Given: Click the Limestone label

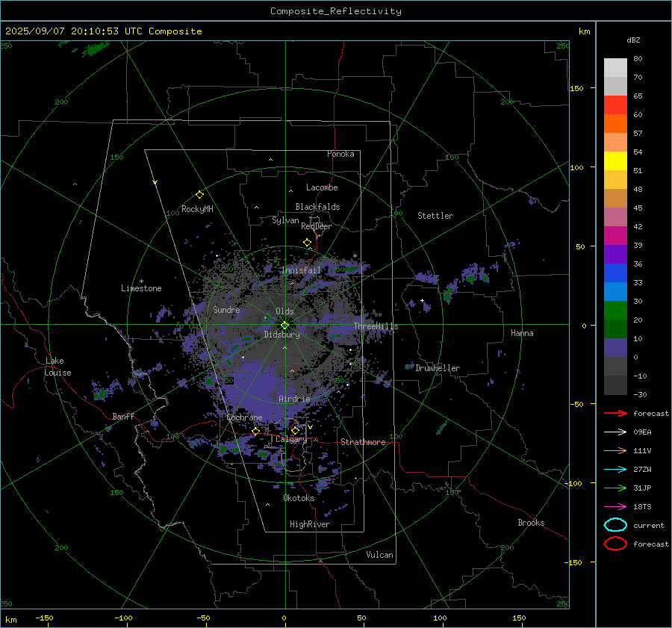Looking at the screenshot, I should 141,288.
